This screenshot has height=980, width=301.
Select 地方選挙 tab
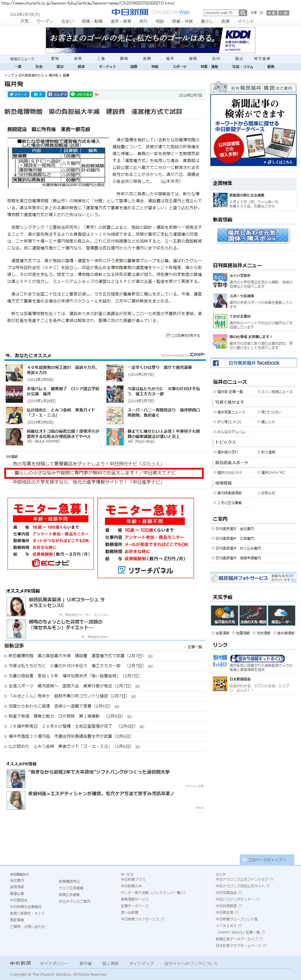point(262,59)
